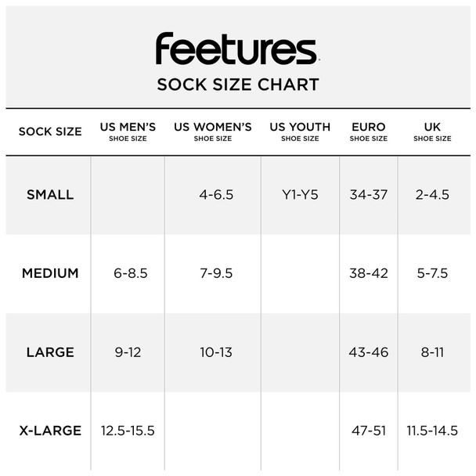Viewport: 476px width, 476px height.
Task: Click the Small sock size row label
Action: point(50,195)
